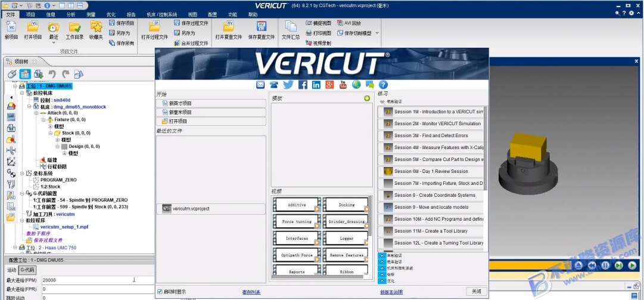
Task: Click the practice list vertical scrollbar
Action: (486, 148)
